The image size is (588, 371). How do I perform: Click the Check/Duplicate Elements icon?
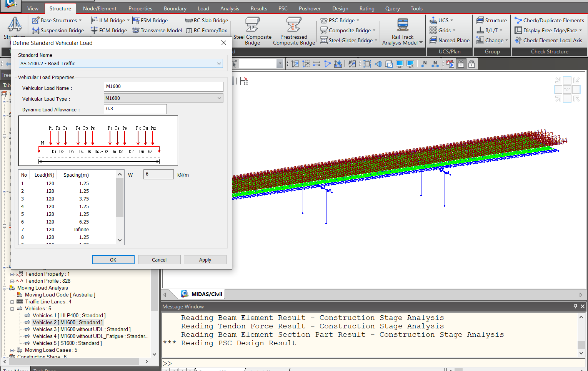tap(549, 20)
